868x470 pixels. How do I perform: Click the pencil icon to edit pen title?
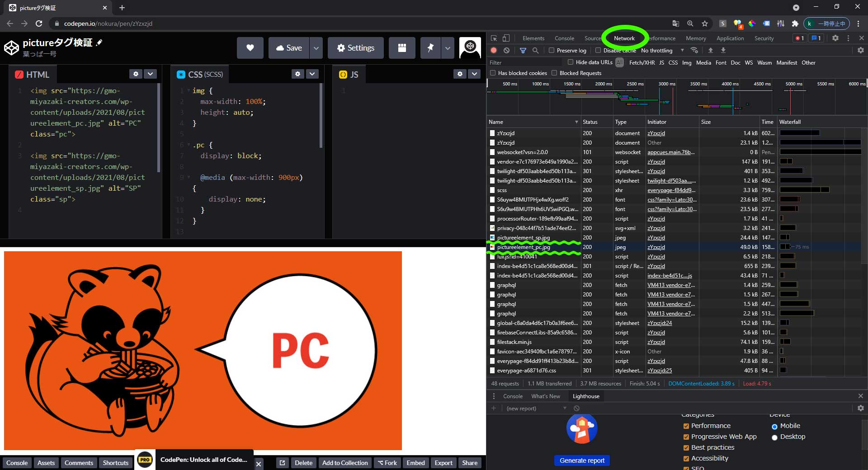coord(99,42)
